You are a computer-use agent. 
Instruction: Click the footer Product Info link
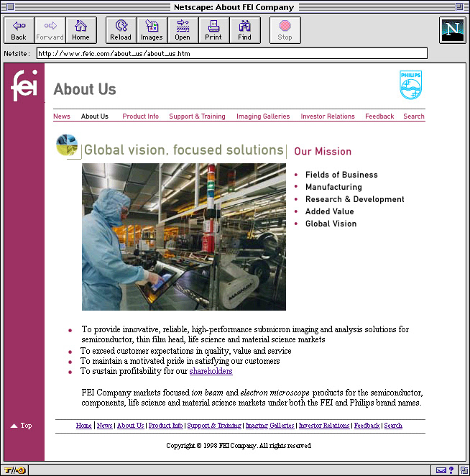pyautogui.click(x=166, y=425)
